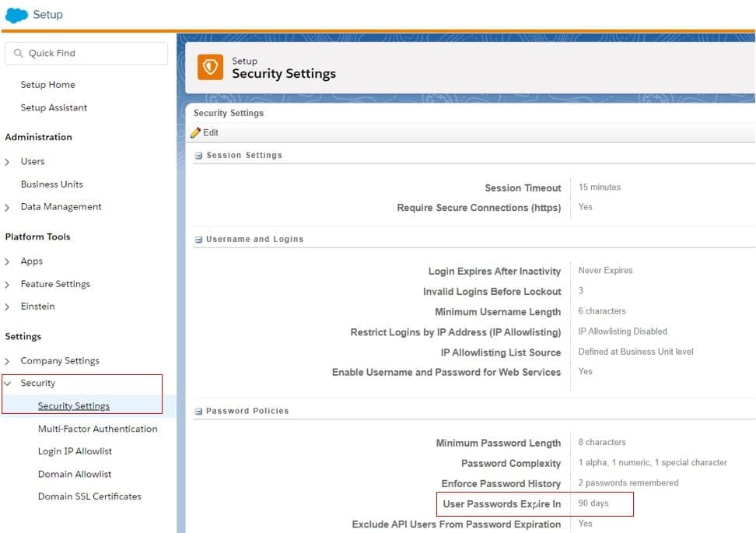Go to Login IP Allowlist
756x533 pixels.
[x=75, y=451]
